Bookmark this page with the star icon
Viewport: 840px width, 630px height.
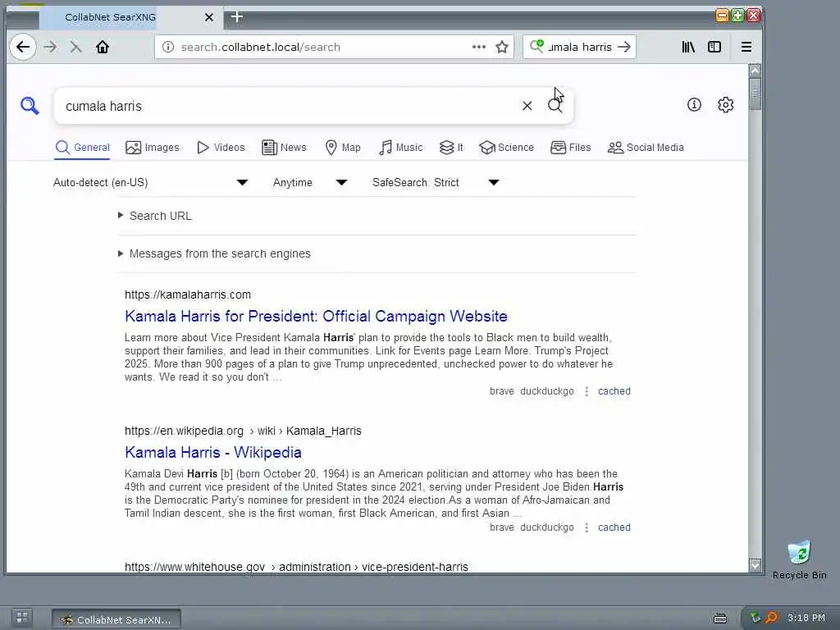pyautogui.click(x=502, y=47)
